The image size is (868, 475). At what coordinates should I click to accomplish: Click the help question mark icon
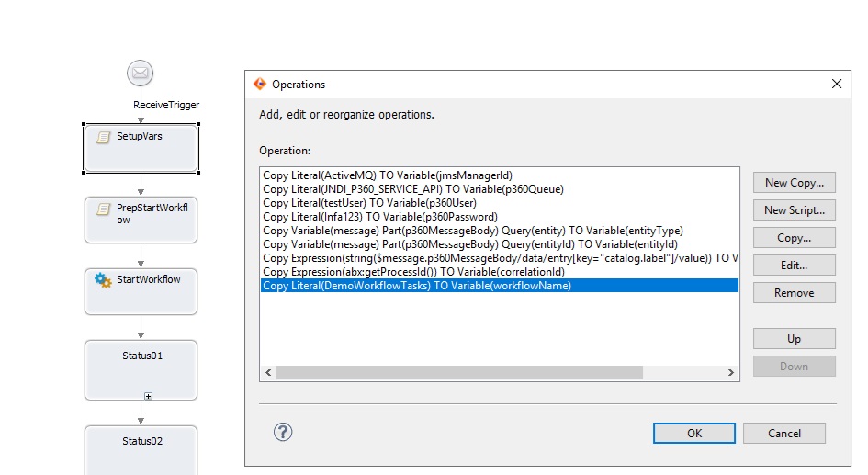[x=283, y=432]
